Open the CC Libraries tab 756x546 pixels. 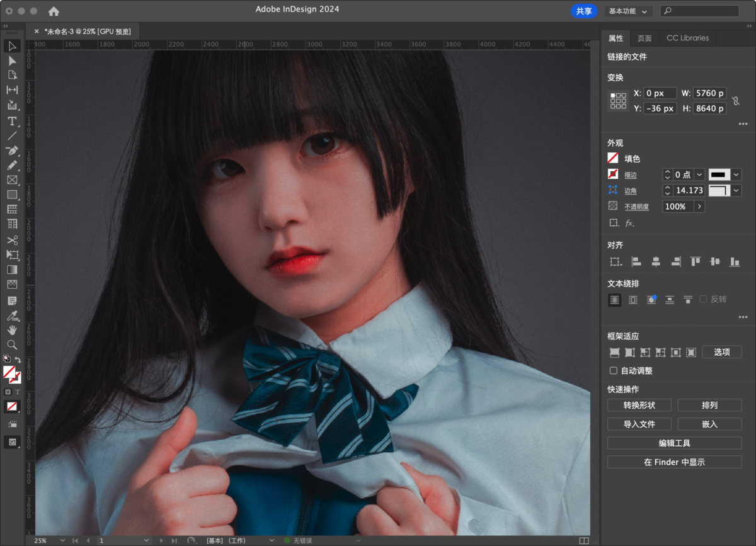click(687, 38)
